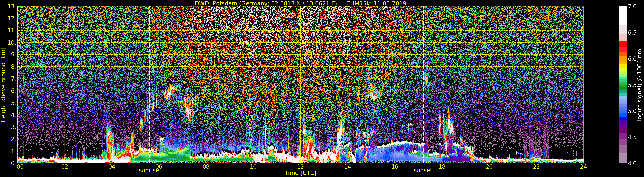
Task: Click the 'Time [UTC]' axis label
Action: click(300, 173)
